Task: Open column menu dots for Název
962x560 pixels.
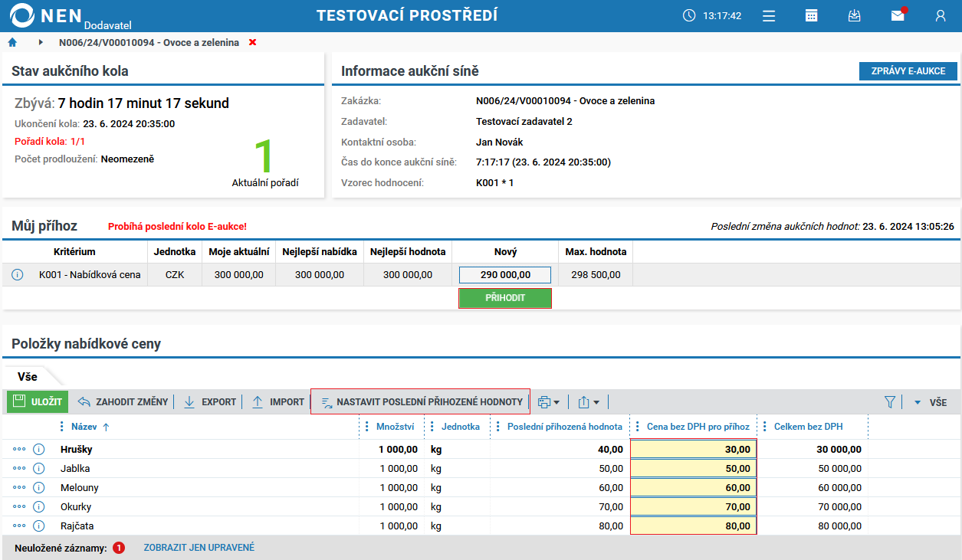Action: 62,427
